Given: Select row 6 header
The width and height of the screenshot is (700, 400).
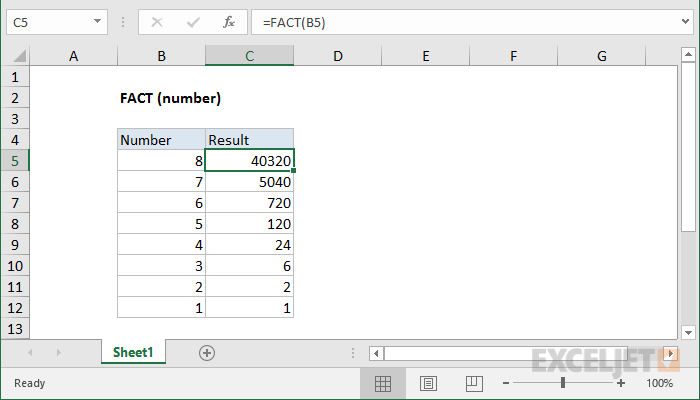Looking at the screenshot, I should click(15, 182).
